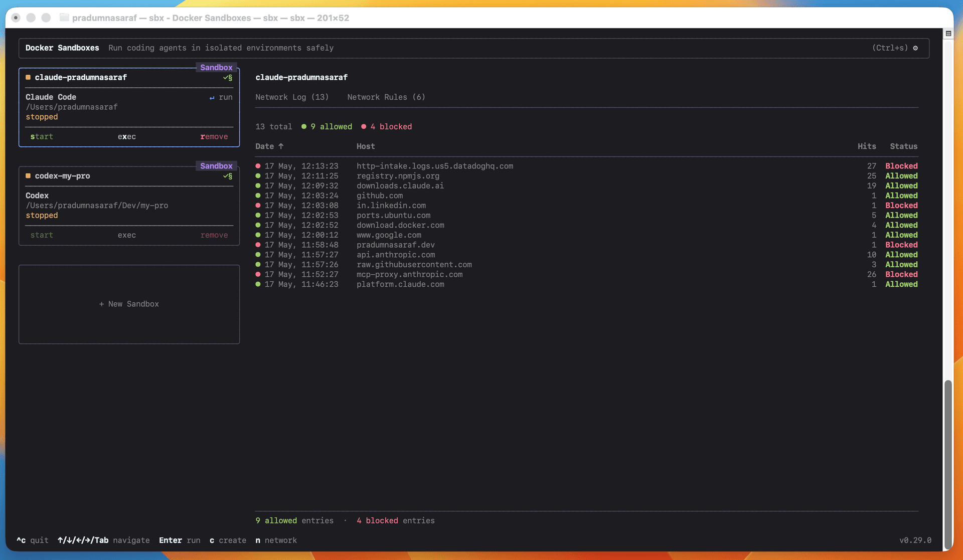Start the codex-my-pro sandbox
Image resolution: width=963 pixels, height=560 pixels.
(42, 235)
